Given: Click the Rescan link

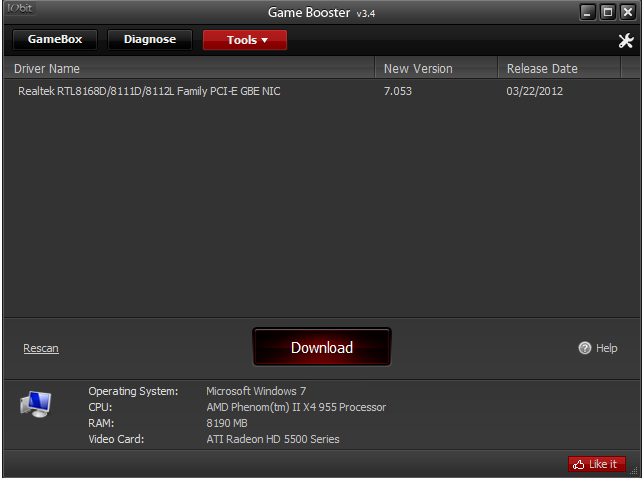Looking at the screenshot, I should [41, 348].
